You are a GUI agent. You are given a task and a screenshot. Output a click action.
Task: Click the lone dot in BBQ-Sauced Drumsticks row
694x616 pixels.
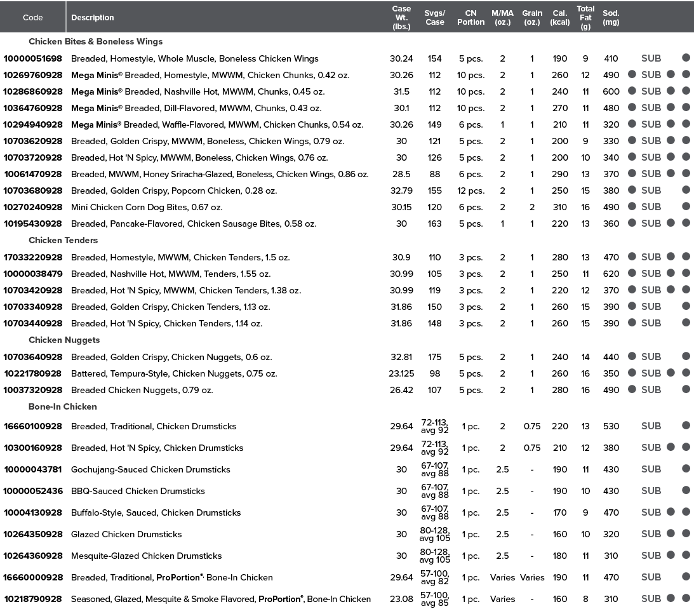[x=686, y=491]
